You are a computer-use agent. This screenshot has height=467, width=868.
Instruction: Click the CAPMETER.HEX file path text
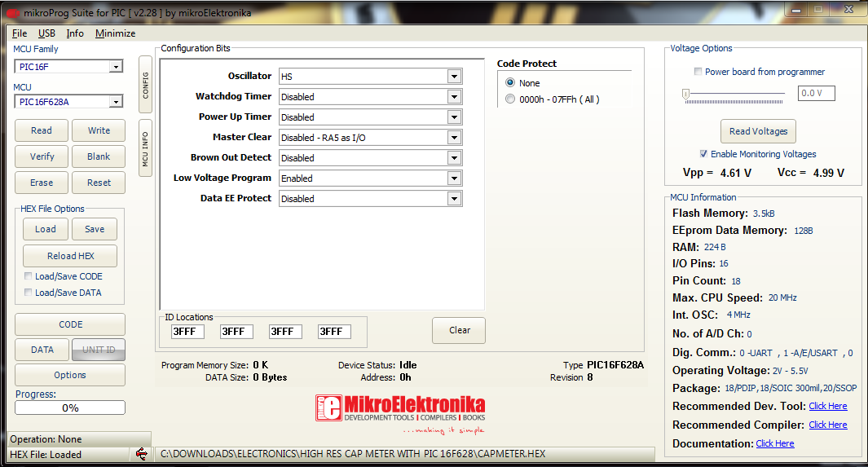353,454
